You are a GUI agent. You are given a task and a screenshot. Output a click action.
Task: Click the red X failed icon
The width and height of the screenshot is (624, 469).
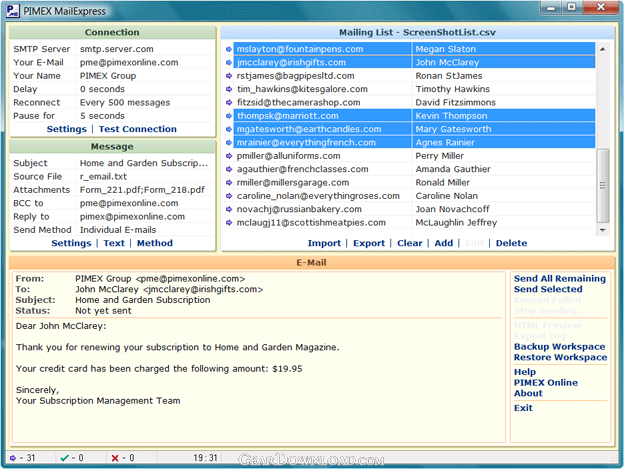coord(115,458)
